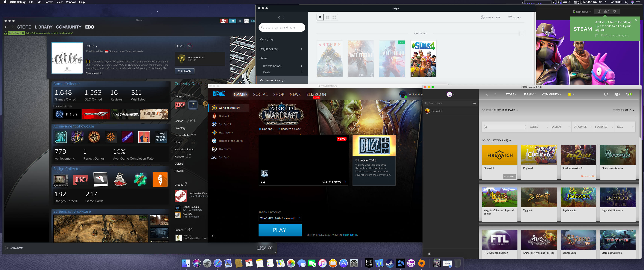This screenshot has width=644, height=270.
Task: Open settings gear in Epic Games launcher
Action: pyautogui.click(x=614, y=11)
